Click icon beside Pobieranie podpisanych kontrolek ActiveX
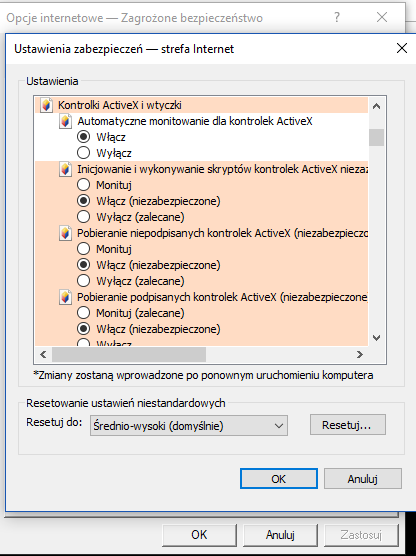The width and height of the screenshot is (416, 556). coord(65,297)
